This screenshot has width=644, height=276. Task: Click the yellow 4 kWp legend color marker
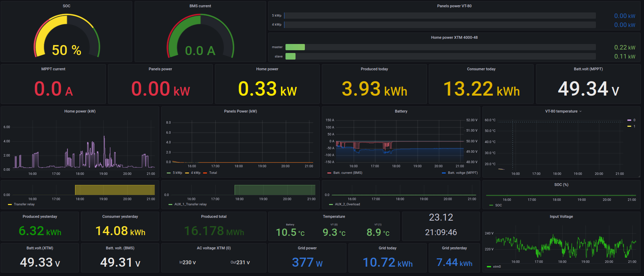pyautogui.click(x=187, y=173)
